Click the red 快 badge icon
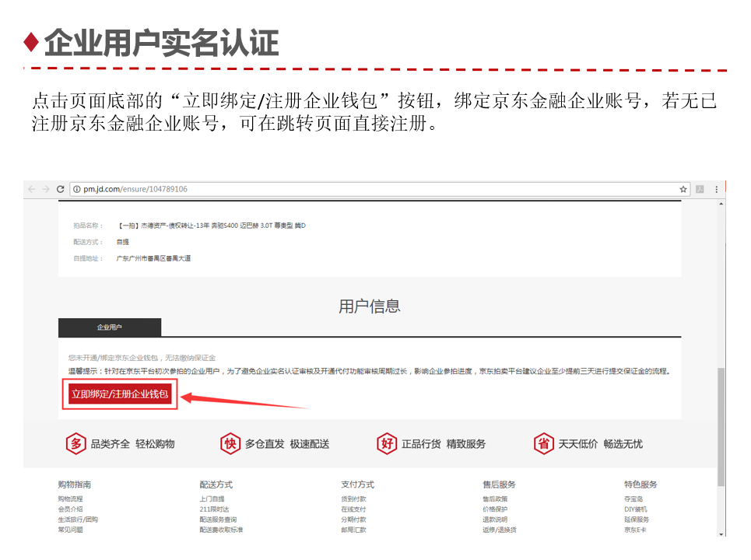751x560 pixels. (230, 443)
